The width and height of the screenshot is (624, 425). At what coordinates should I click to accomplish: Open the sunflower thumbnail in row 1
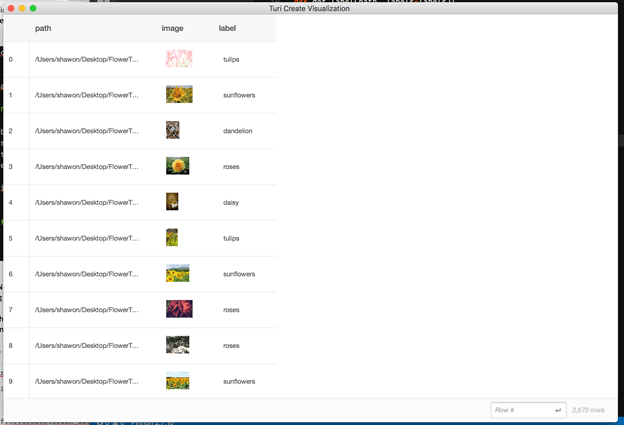(x=179, y=94)
